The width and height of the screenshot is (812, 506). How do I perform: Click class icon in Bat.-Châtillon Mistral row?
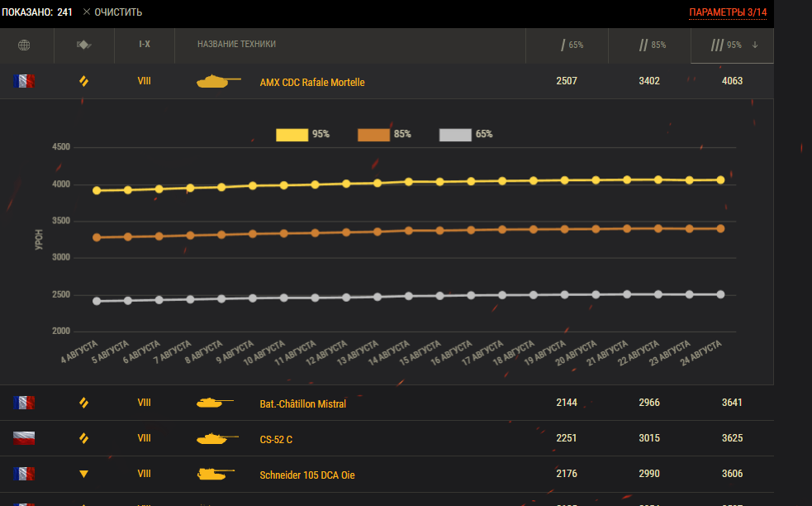[84, 403]
